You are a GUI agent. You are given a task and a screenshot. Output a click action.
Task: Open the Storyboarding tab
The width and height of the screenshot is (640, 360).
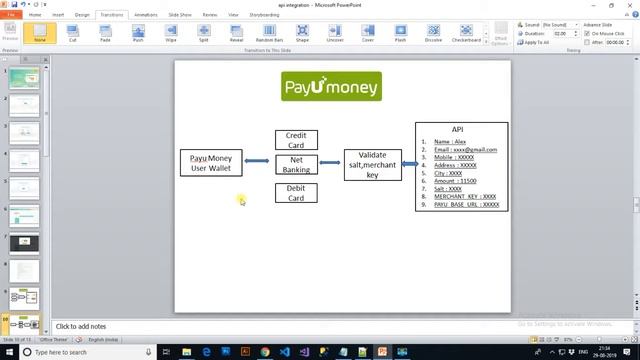pos(264,15)
